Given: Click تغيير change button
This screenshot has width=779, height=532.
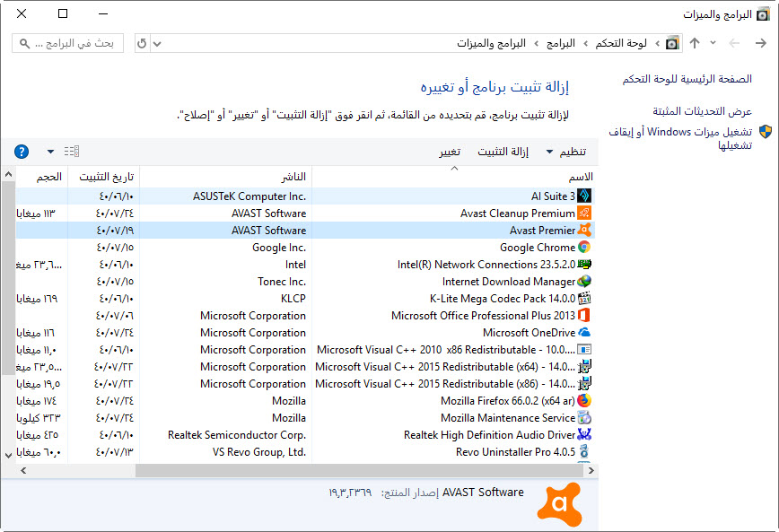Looking at the screenshot, I should tap(450, 152).
